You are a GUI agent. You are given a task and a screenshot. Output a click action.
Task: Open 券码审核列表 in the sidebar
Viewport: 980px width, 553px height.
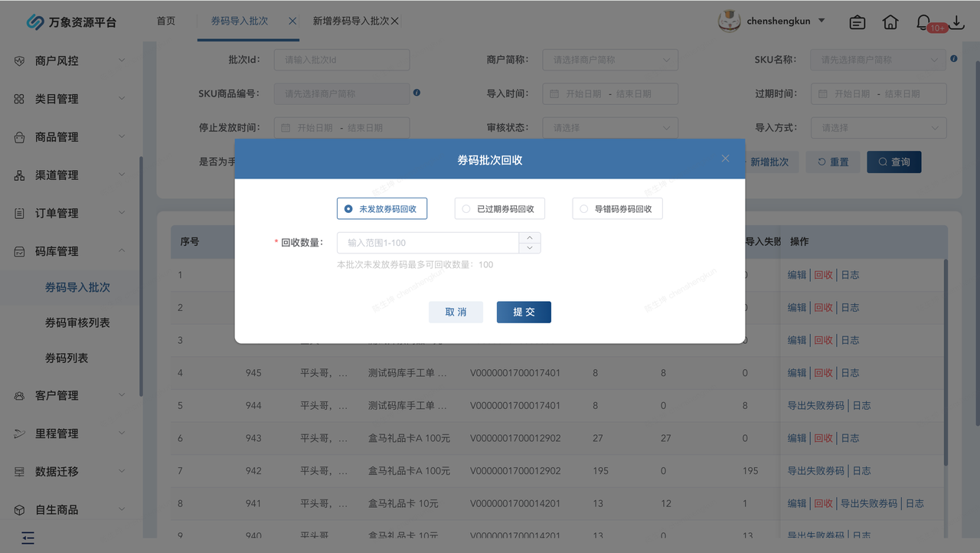coord(77,322)
